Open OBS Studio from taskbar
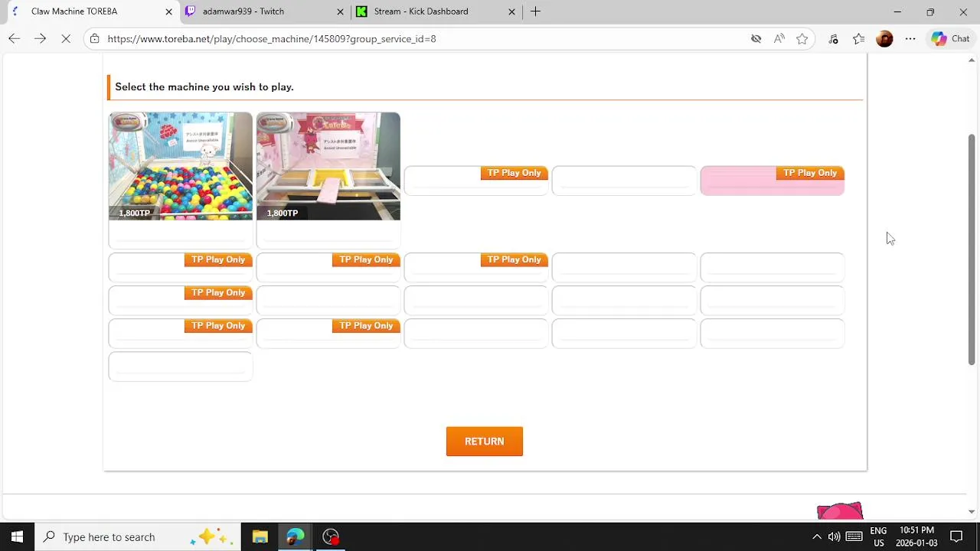The image size is (980, 551). coord(331,536)
